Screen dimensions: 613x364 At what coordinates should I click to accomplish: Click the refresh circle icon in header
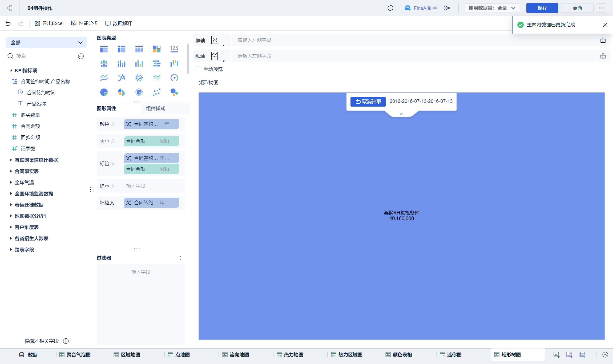click(x=390, y=8)
